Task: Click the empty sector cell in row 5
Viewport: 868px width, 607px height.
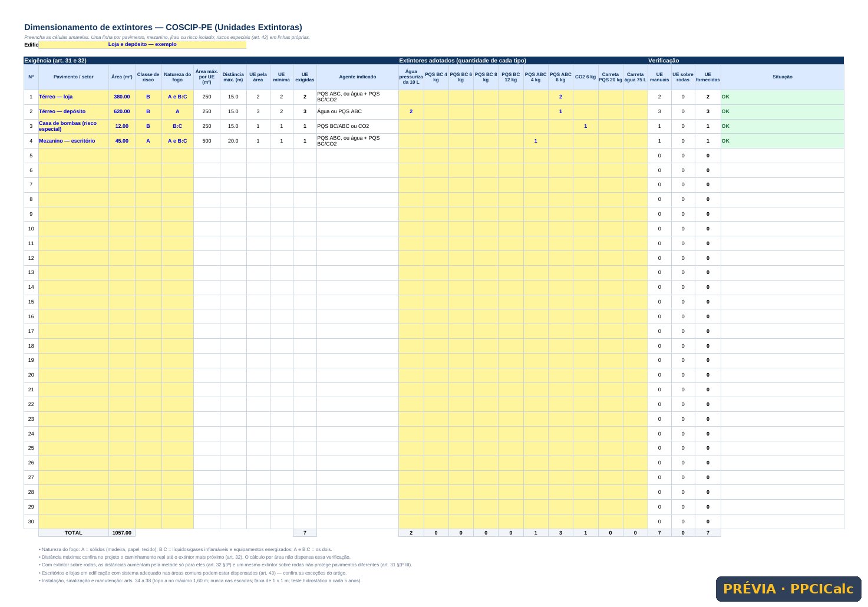Action: click(x=74, y=156)
